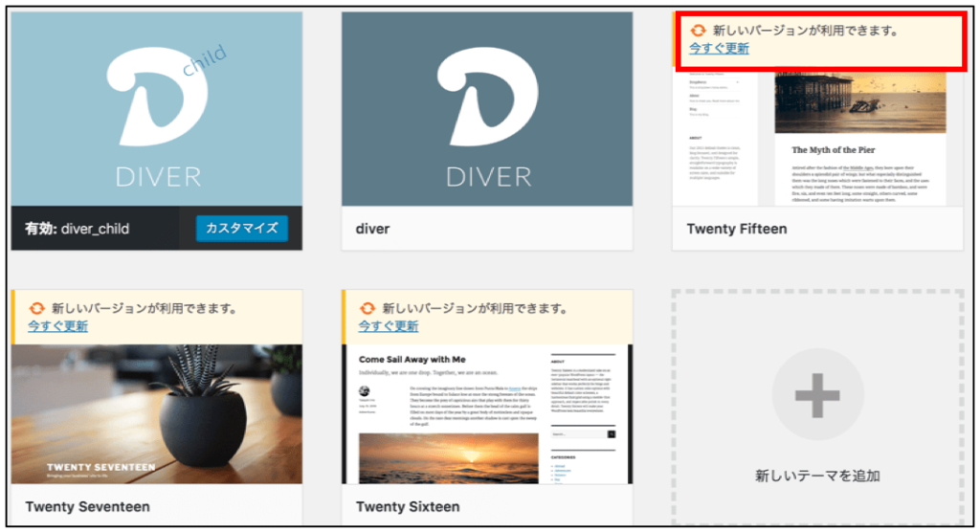Click the 有効: diver_child theme name
This screenshot has height=531, width=980.
point(77,229)
